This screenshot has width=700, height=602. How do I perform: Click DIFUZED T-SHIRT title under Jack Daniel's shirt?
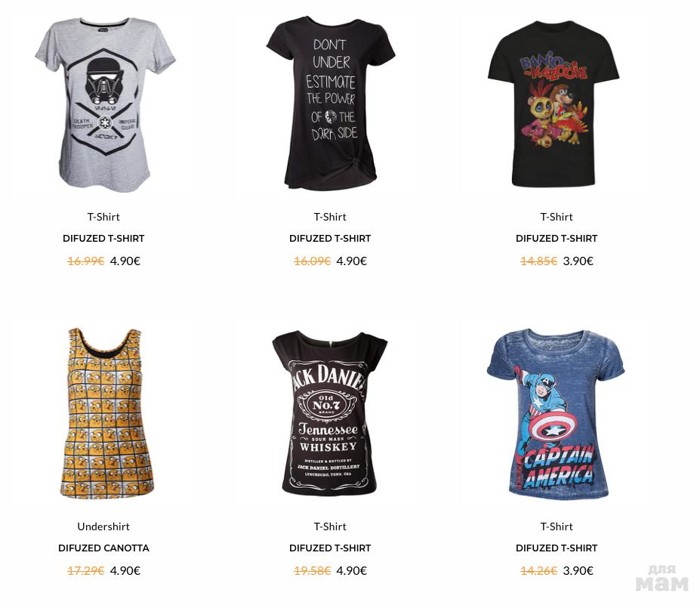(x=330, y=548)
